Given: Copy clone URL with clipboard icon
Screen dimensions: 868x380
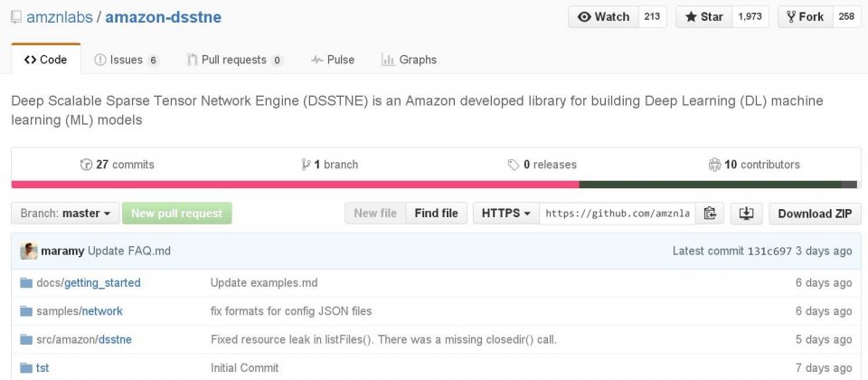Looking at the screenshot, I should point(710,214).
